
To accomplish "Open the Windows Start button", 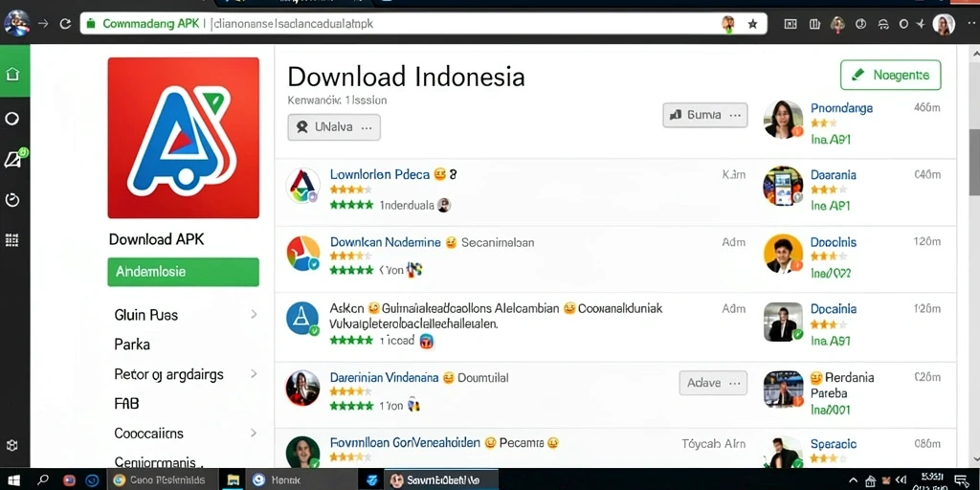I will [x=13, y=480].
